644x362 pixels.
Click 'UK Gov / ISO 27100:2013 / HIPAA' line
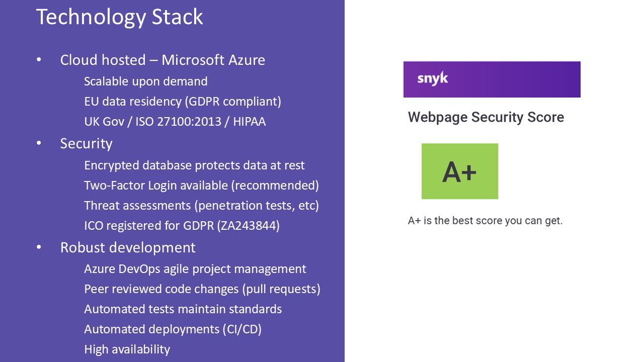pos(175,122)
